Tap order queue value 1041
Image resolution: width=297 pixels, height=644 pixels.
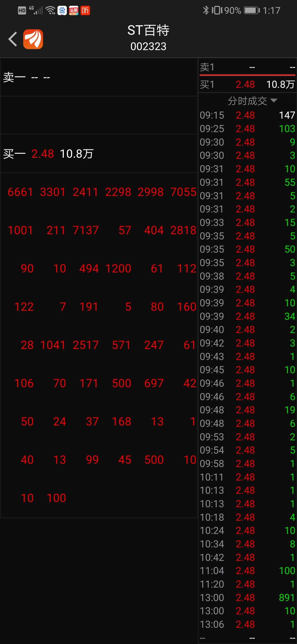click(53, 345)
